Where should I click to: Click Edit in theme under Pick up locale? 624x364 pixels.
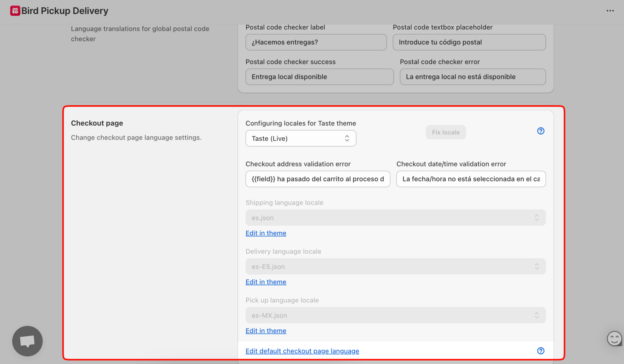click(266, 330)
